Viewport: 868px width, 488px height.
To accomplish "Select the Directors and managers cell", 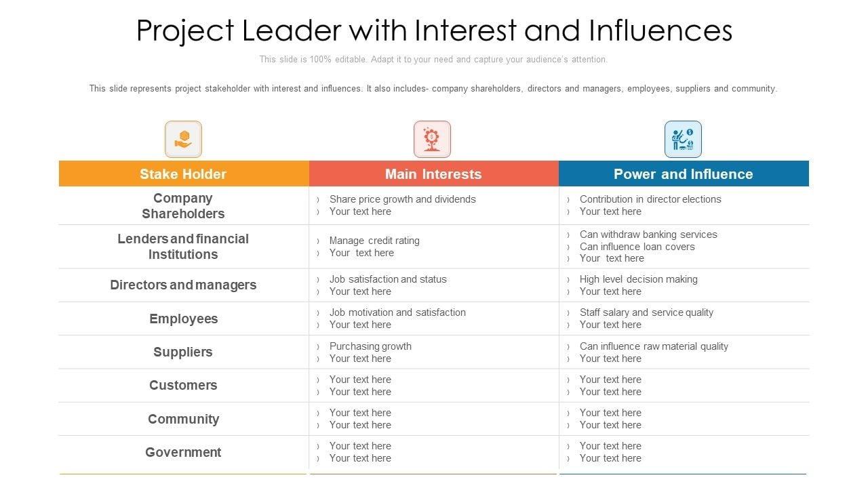I will [x=183, y=285].
